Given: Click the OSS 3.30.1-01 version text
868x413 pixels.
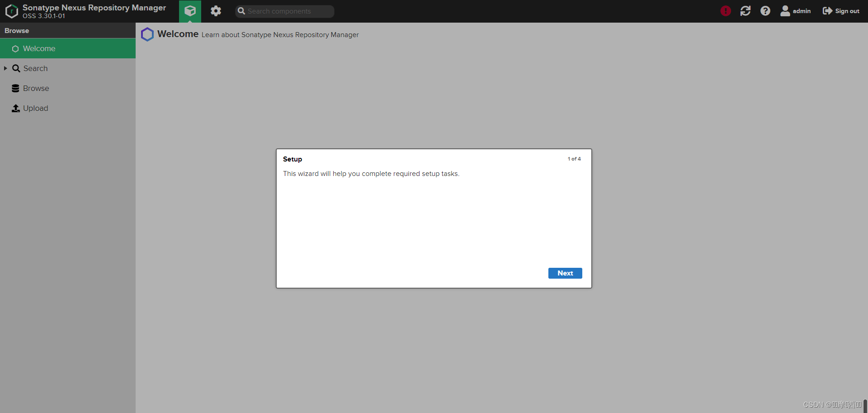Looking at the screenshot, I should (44, 16).
